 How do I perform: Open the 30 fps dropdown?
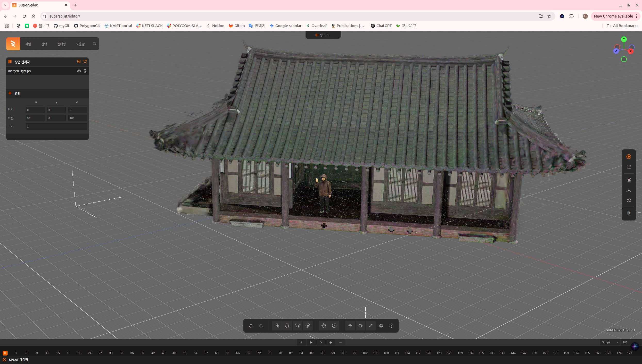610,342
